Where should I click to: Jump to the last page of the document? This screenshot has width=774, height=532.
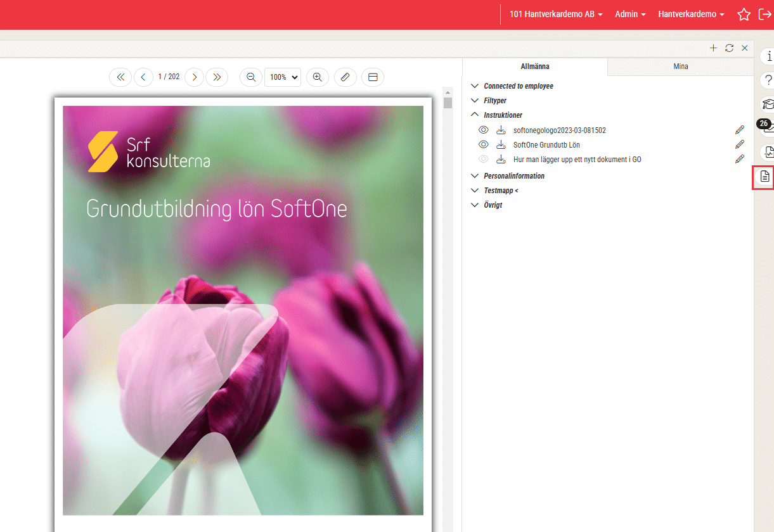pos(217,77)
